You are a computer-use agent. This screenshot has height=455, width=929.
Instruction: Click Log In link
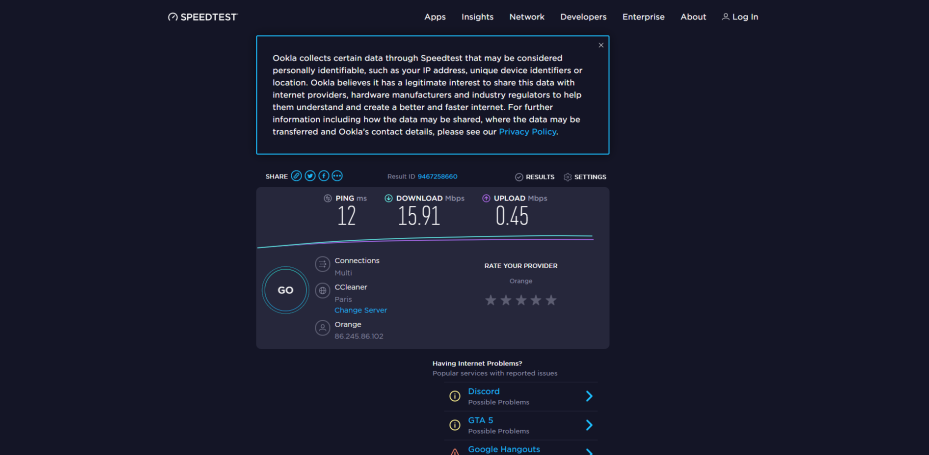[x=740, y=17]
